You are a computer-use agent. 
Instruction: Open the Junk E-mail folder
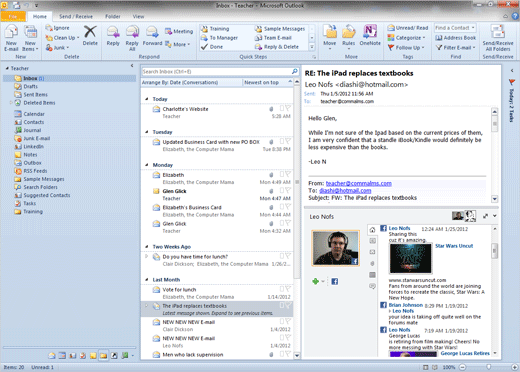click(x=37, y=138)
